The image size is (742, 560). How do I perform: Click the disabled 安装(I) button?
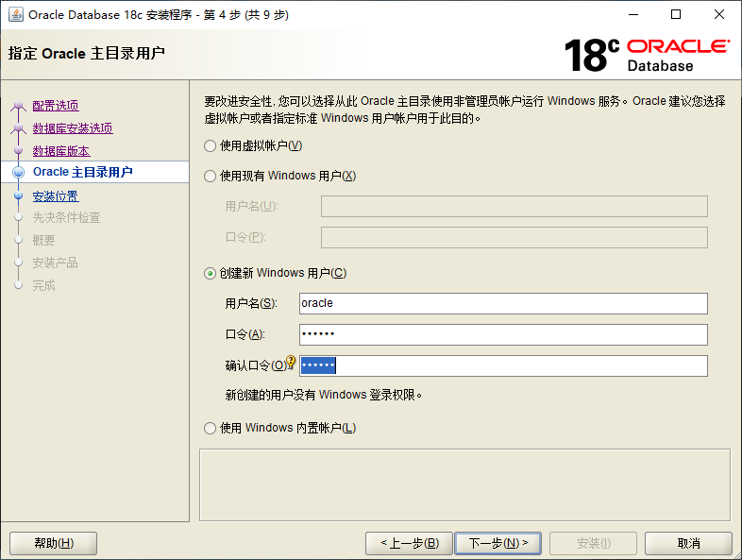(594, 543)
